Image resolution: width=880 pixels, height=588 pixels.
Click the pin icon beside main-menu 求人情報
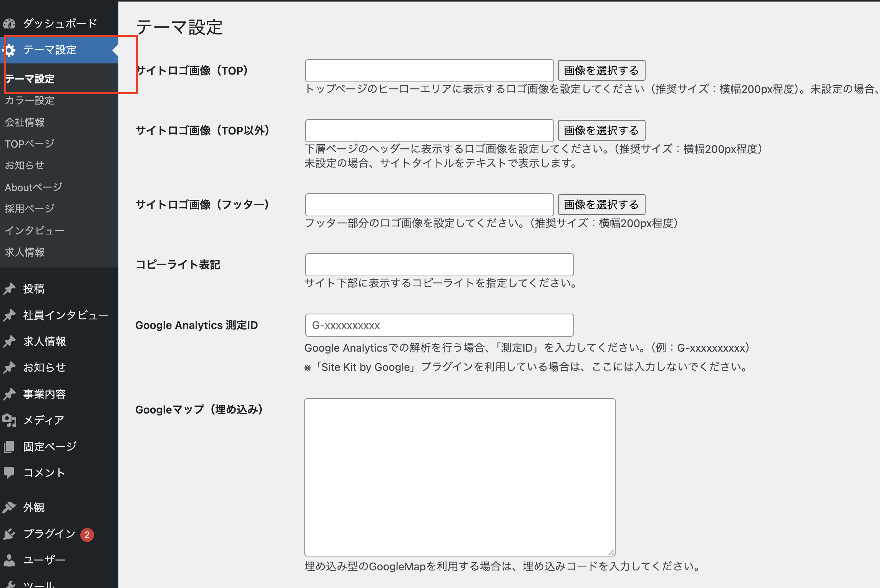(9, 342)
